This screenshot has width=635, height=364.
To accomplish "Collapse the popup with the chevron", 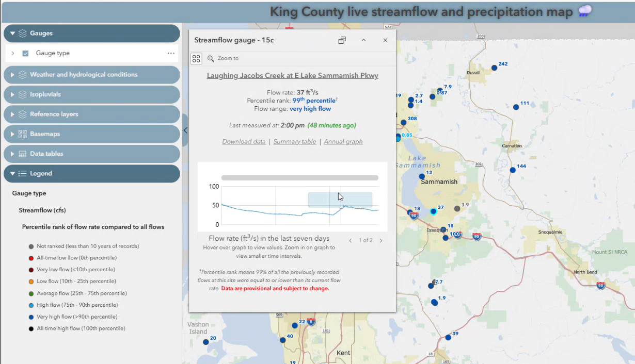I will (363, 40).
